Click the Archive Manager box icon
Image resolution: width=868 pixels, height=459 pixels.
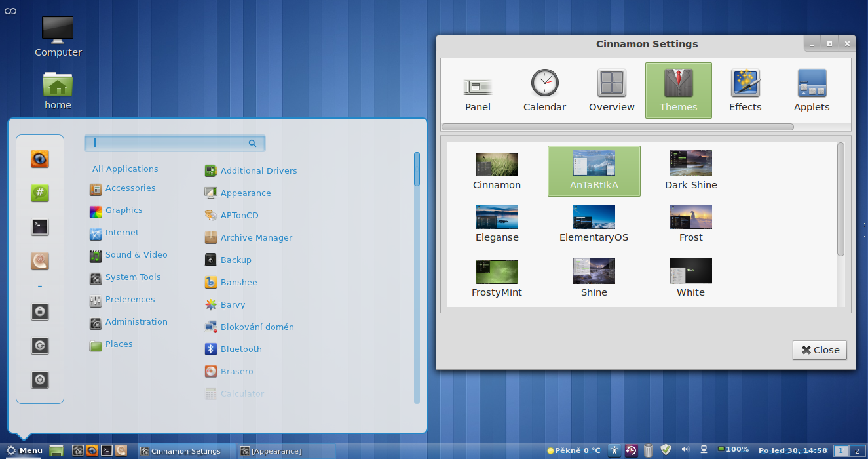pos(211,238)
